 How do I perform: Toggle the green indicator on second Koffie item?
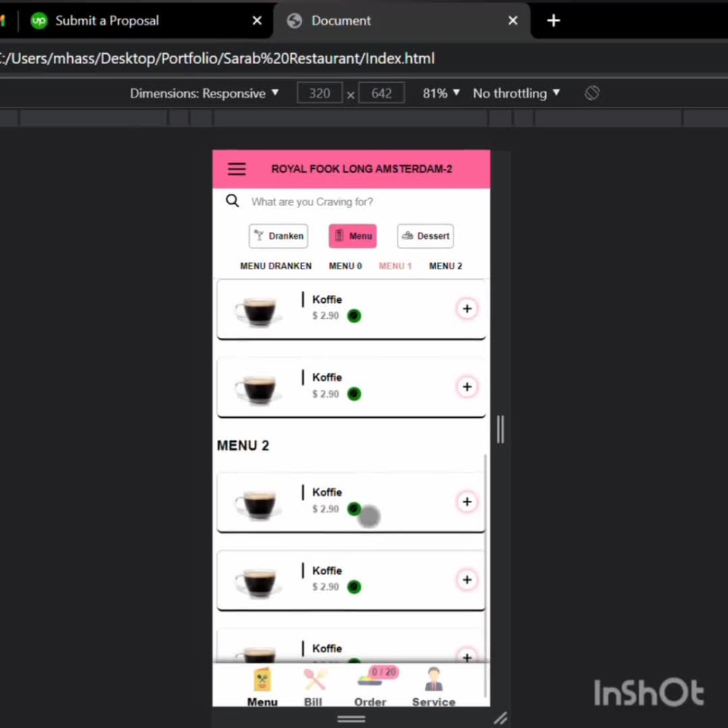coord(355,394)
